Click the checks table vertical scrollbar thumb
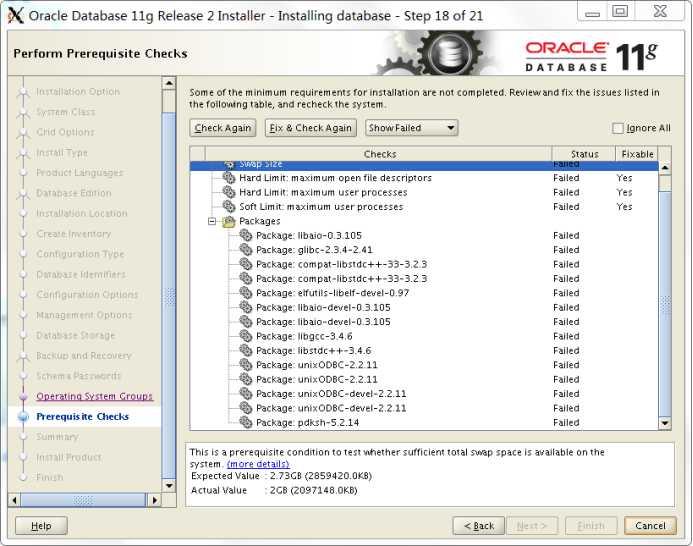 point(665,303)
